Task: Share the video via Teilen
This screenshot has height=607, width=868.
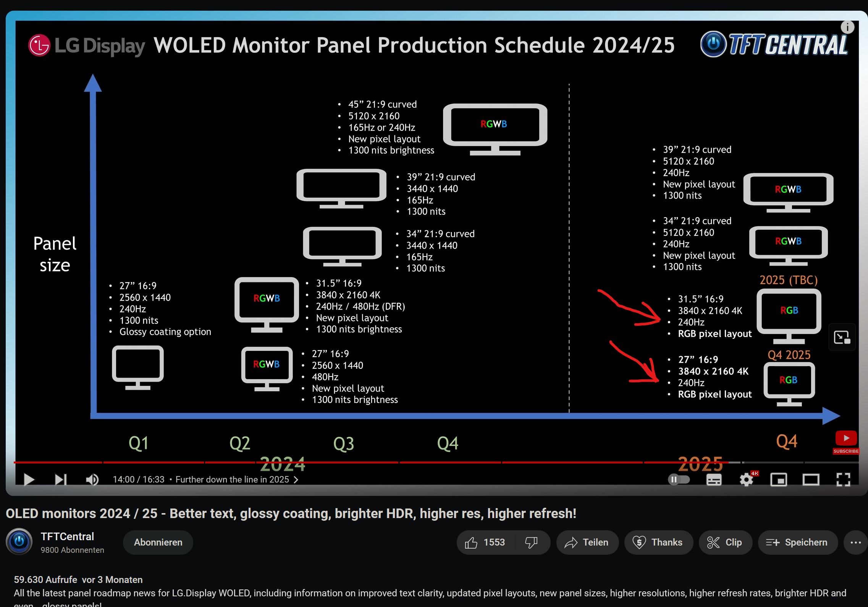Action: coord(587,542)
